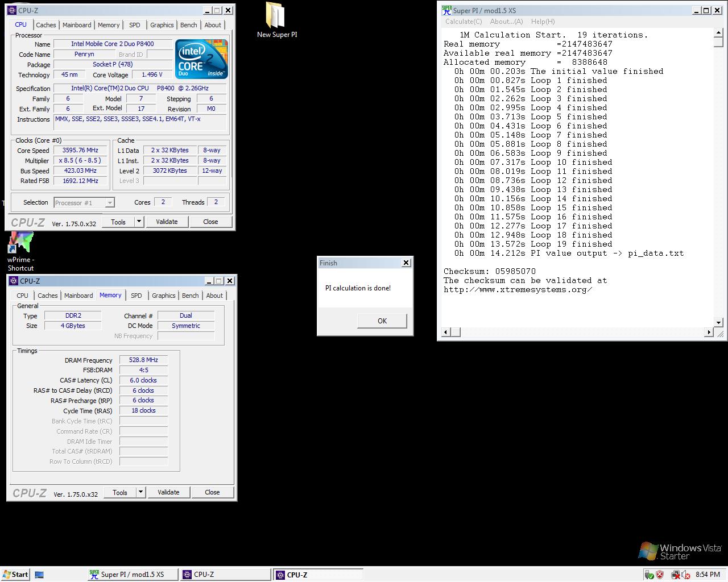This screenshot has width=728, height=582.
Task: Launch the wPrime shortcut desktop icon
Action: pyautogui.click(x=20, y=243)
